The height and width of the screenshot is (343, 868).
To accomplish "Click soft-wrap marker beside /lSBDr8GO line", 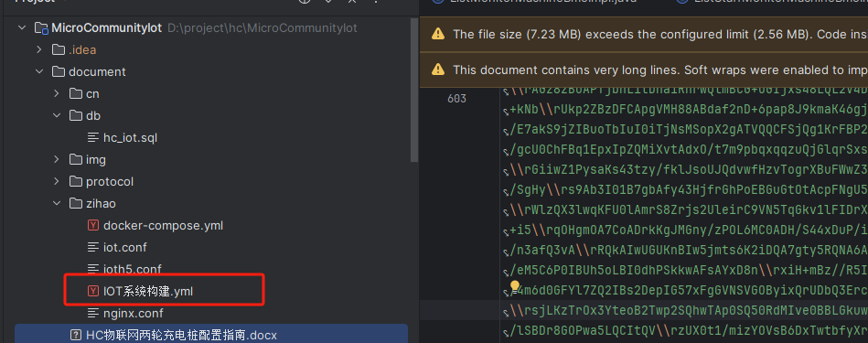I will (x=506, y=333).
